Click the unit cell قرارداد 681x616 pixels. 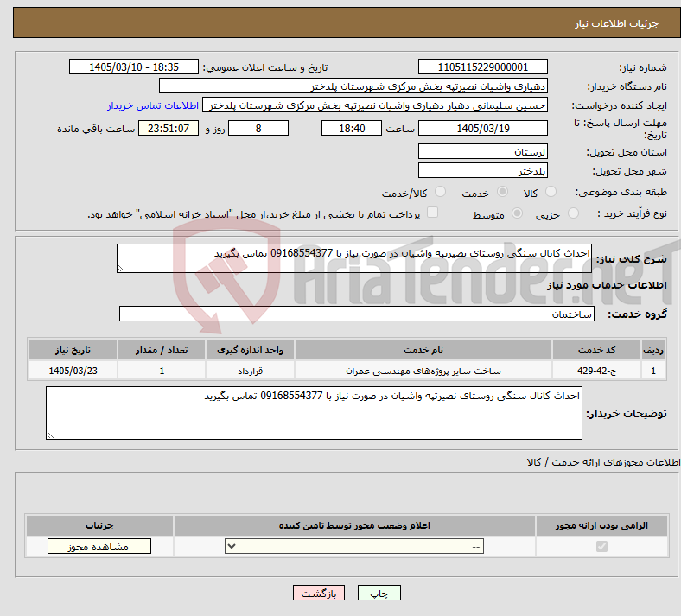pyautogui.click(x=250, y=371)
